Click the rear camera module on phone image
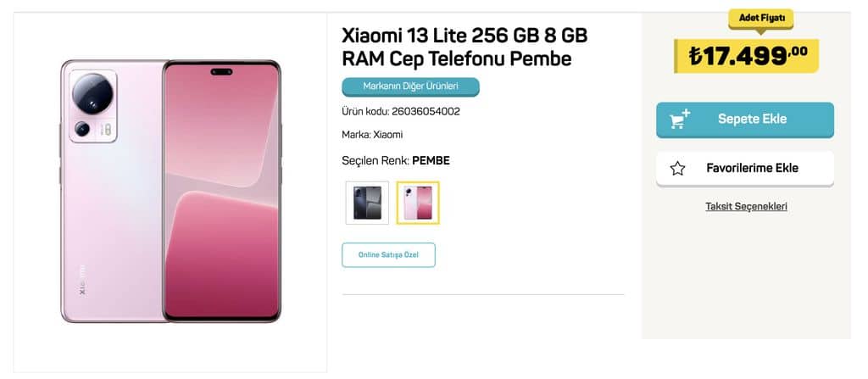The image size is (868, 379). tap(92, 106)
